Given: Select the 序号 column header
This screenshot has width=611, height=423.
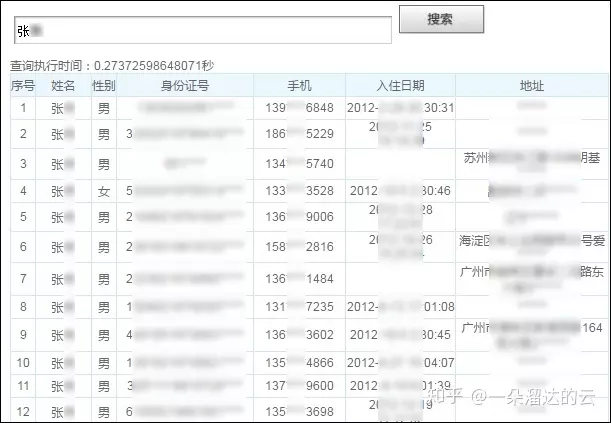Looking at the screenshot, I should coord(23,85).
